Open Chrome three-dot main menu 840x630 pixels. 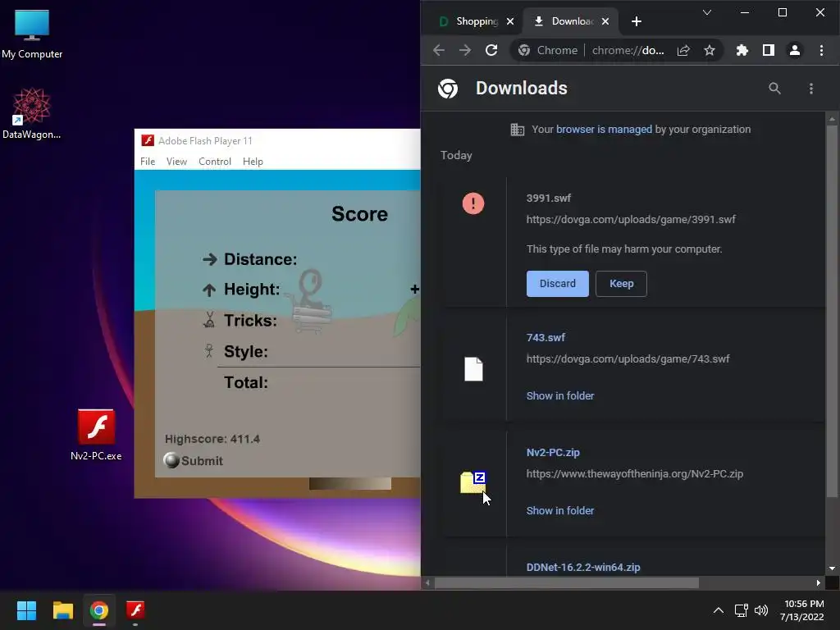tap(821, 50)
